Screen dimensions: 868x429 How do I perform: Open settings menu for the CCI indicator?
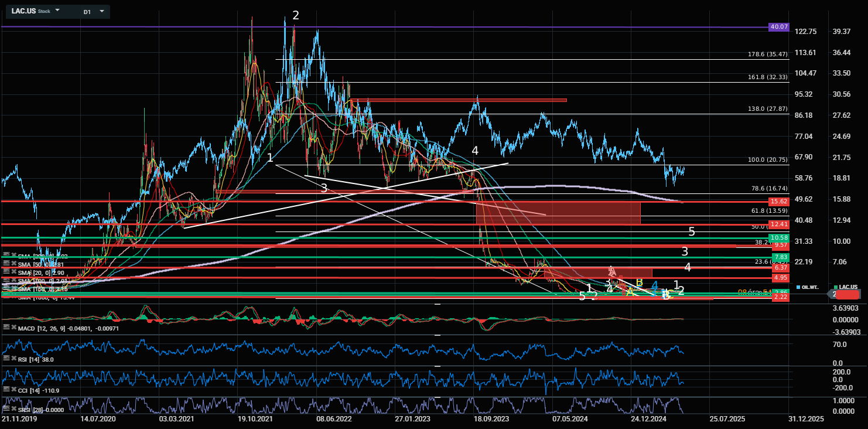[x=6, y=390]
